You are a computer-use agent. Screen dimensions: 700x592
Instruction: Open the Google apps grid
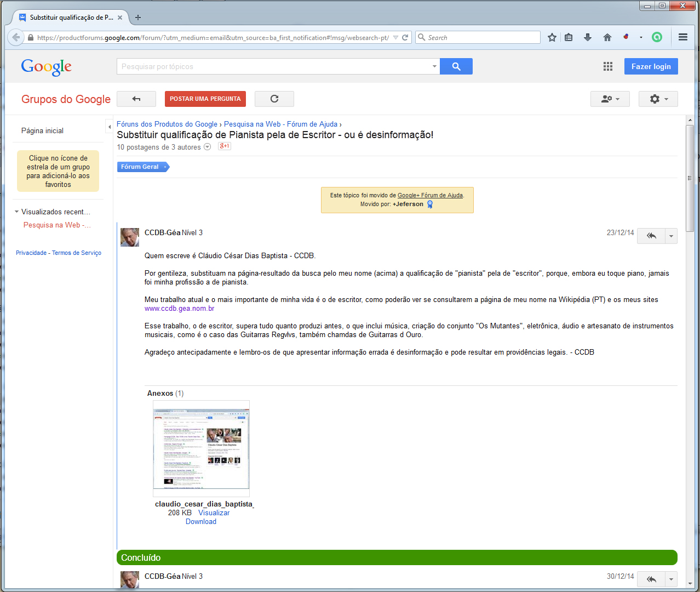coord(607,66)
